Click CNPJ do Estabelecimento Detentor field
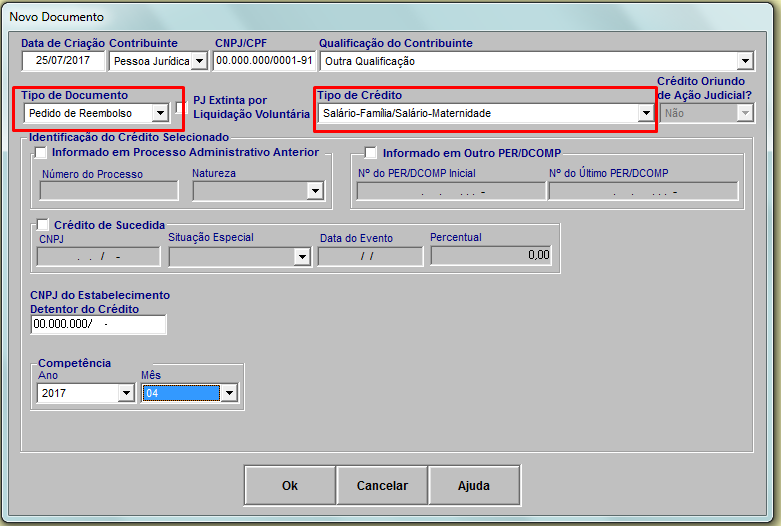 pyautogui.click(x=98, y=324)
